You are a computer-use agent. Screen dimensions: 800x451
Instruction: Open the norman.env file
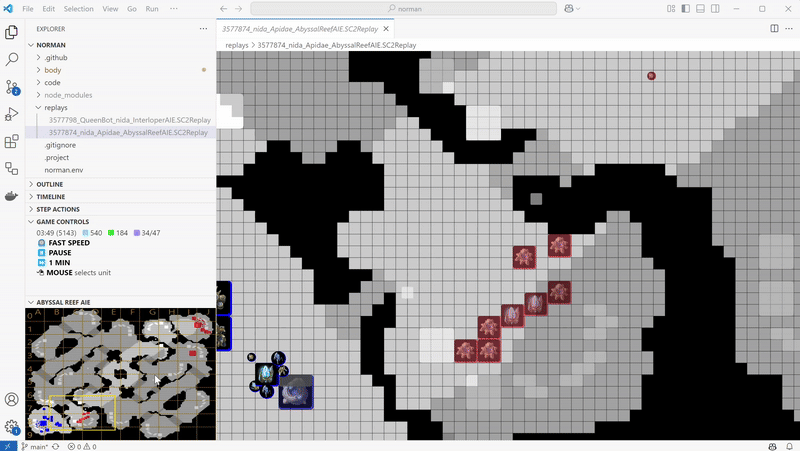coord(121,170)
